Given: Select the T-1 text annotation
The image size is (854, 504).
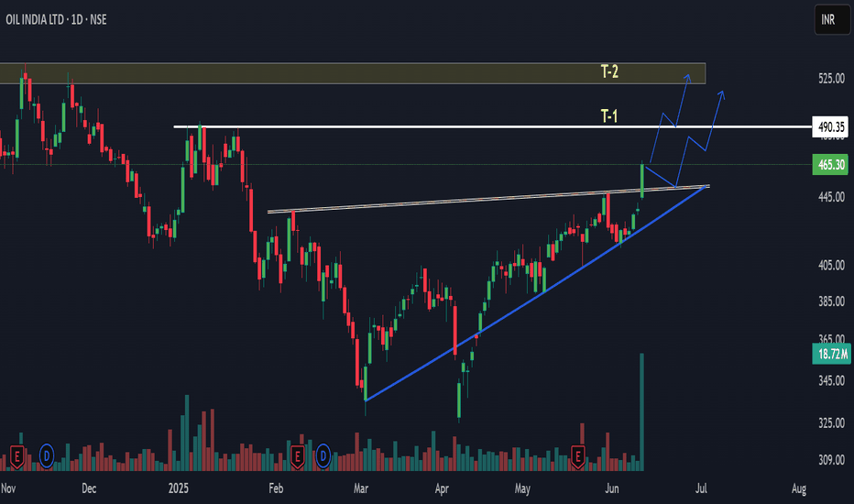Looking at the screenshot, I should (x=609, y=115).
